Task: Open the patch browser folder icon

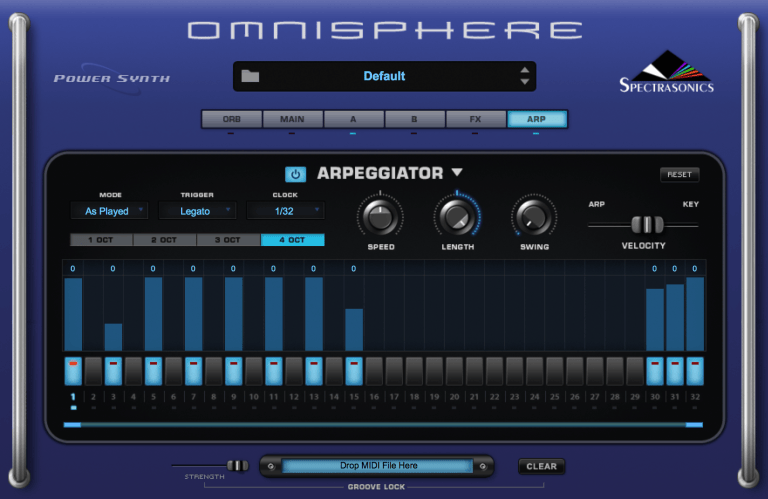Action: (250, 76)
